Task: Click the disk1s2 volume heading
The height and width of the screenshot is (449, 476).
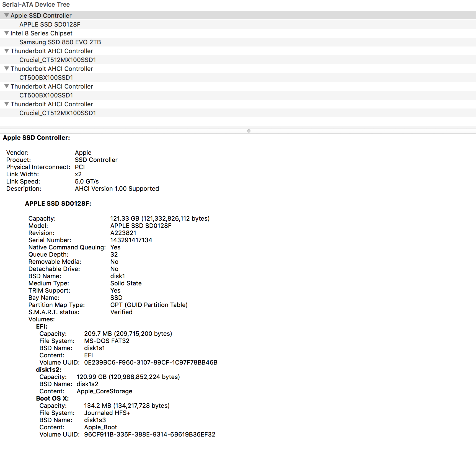Action: [x=49, y=370]
